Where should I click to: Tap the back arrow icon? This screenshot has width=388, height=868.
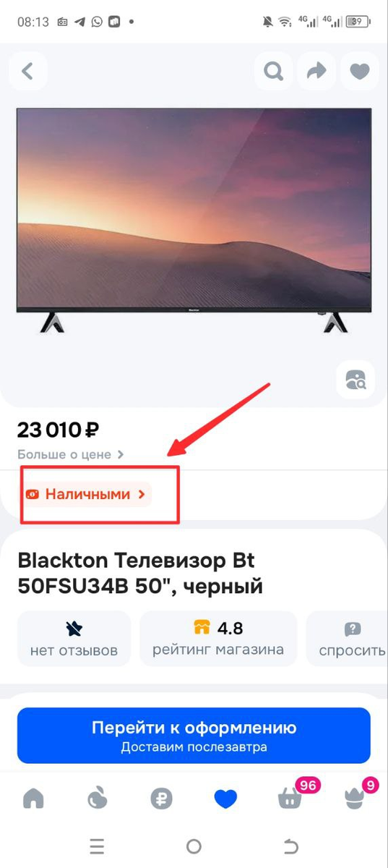(x=28, y=71)
